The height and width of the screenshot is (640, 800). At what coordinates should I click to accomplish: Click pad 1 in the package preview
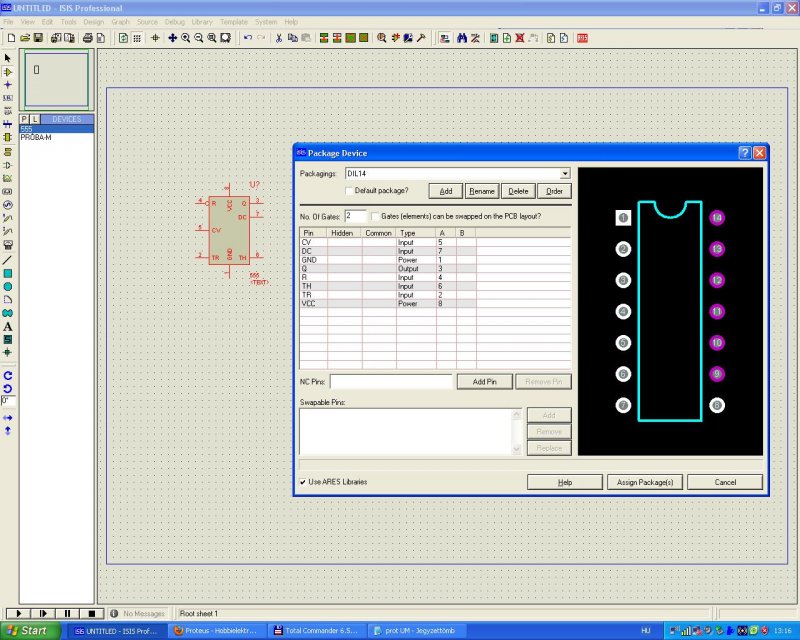623,218
